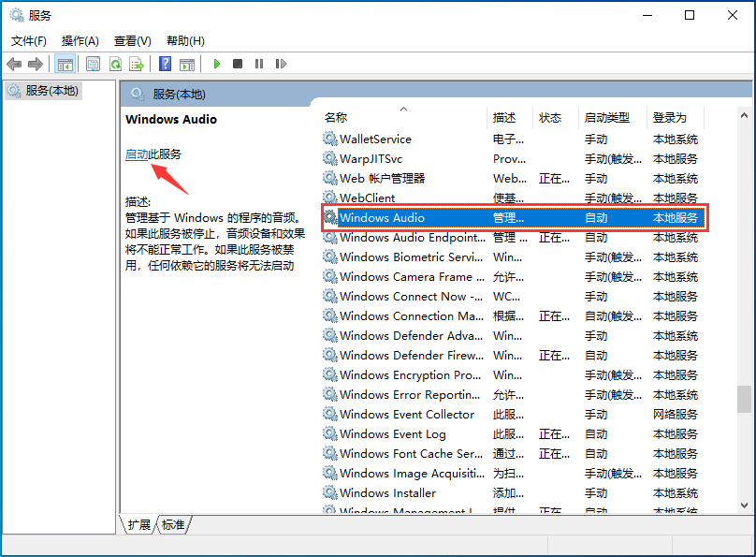Switch to the 标准 tab

click(x=173, y=524)
